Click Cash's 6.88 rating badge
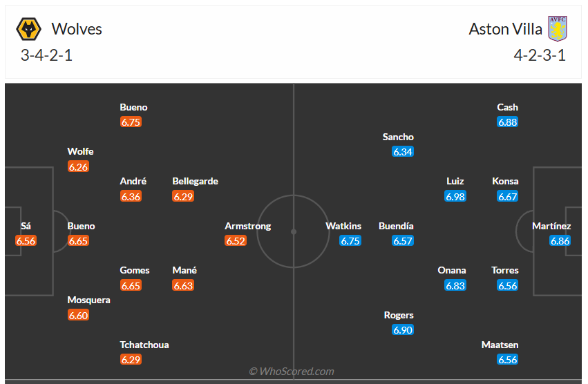 (508, 122)
